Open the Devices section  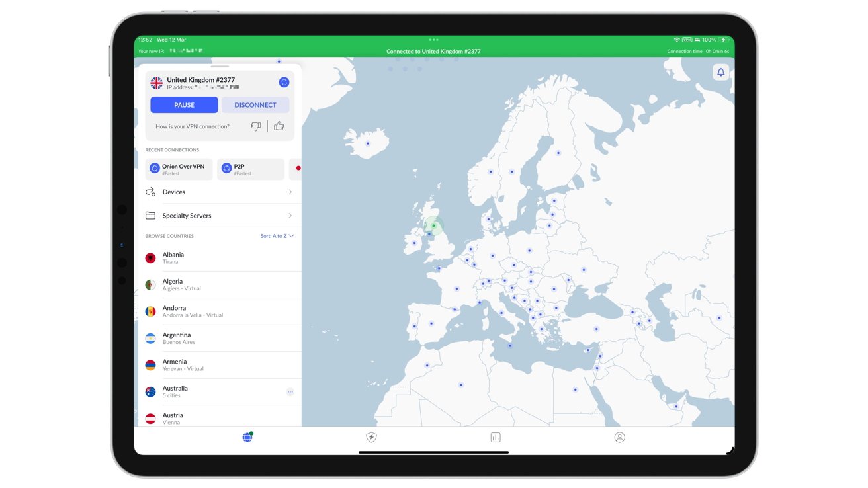[219, 192]
